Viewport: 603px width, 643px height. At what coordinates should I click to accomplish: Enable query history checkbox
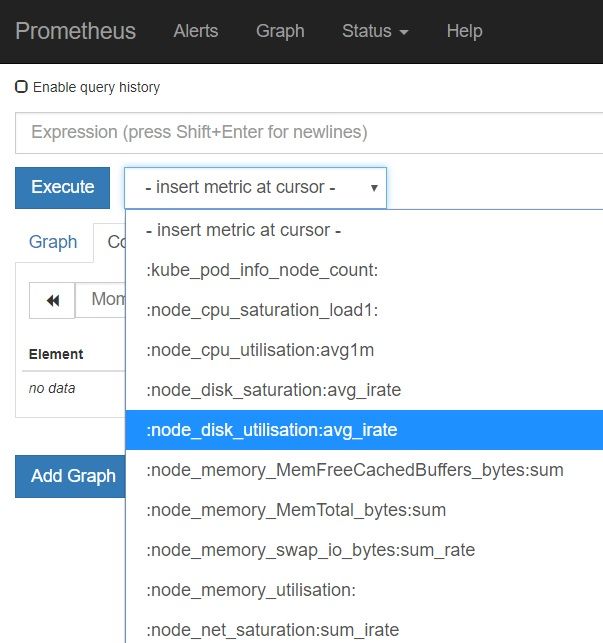[21, 87]
